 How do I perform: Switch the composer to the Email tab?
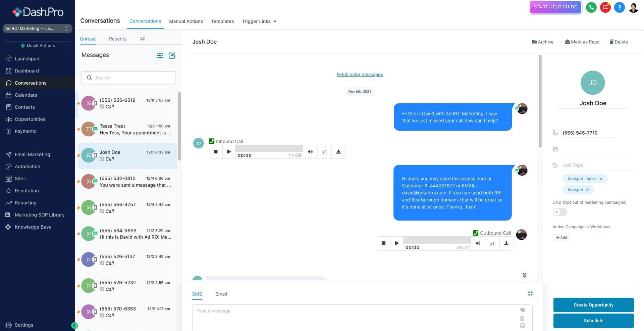click(x=221, y=294)
